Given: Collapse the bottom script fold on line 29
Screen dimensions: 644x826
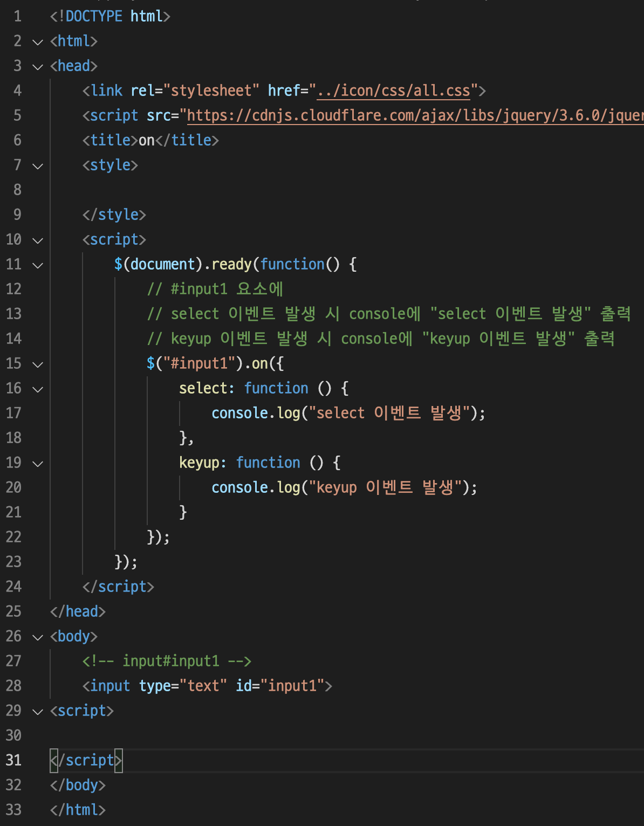Looking at the screenshot, I should pyautogui.click(x=38, y=711).
